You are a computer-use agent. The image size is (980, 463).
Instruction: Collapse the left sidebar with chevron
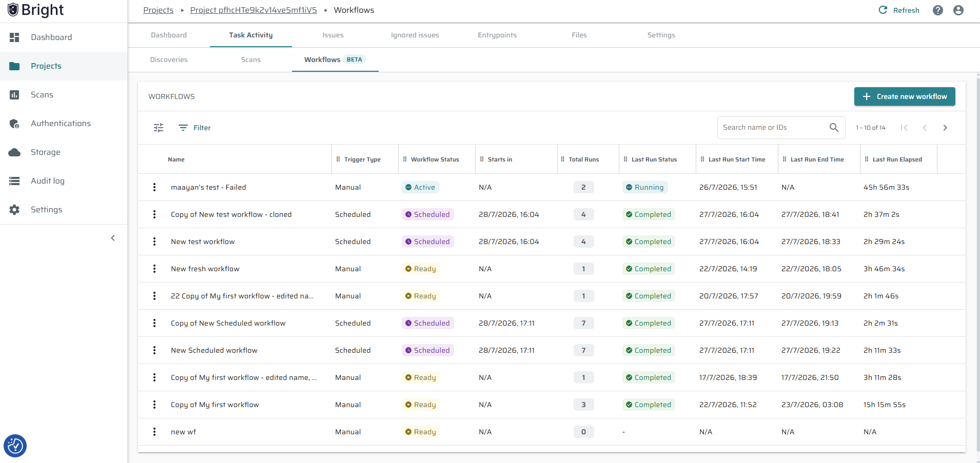[x=113, y=238]
